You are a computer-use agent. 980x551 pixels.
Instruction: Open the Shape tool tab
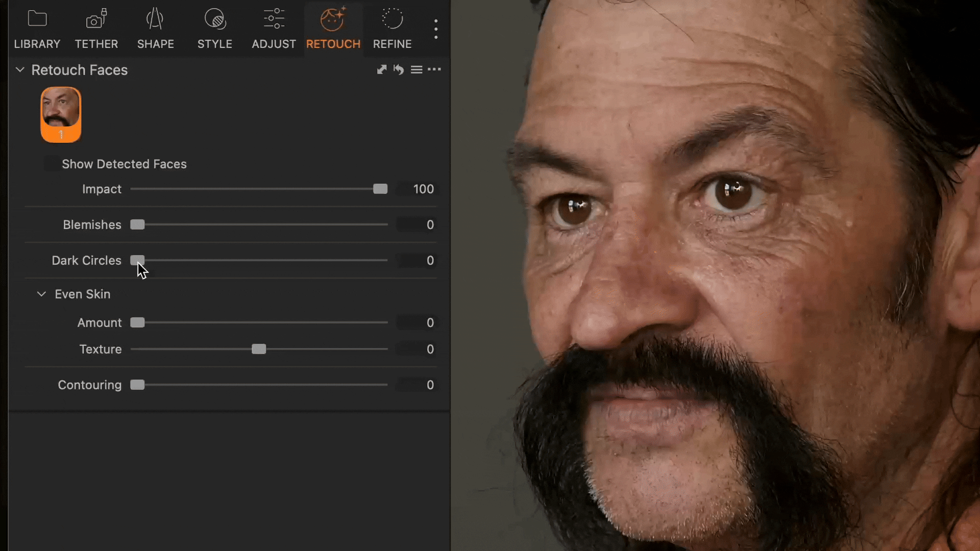coord(155,29)
